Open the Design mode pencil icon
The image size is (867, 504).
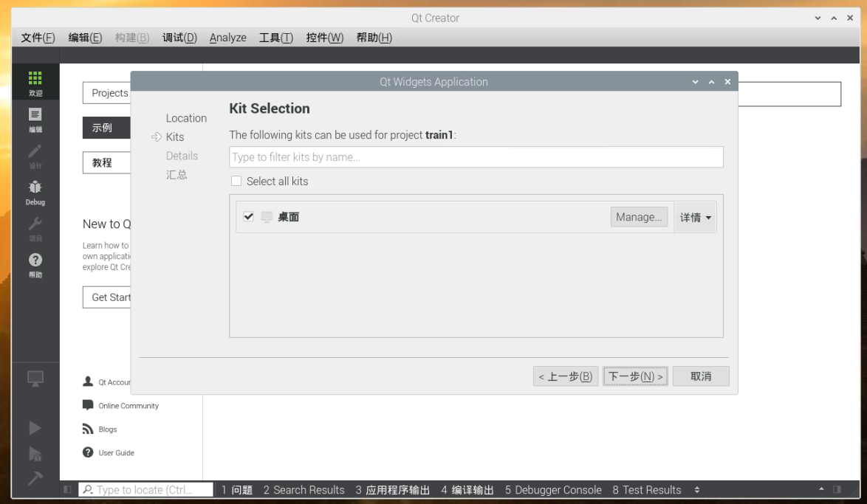point(35,156)
